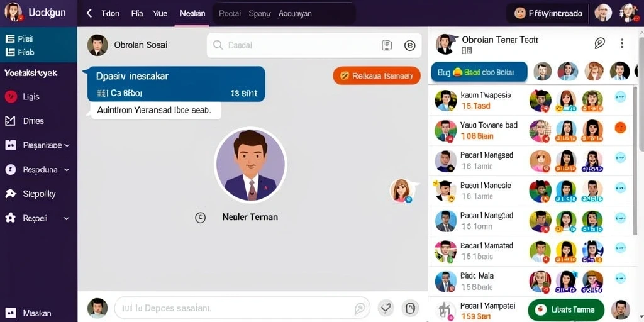Click the rightmost avatar in top bar
This screenshot has height=322, width=644.
click(x=628, y=13)
